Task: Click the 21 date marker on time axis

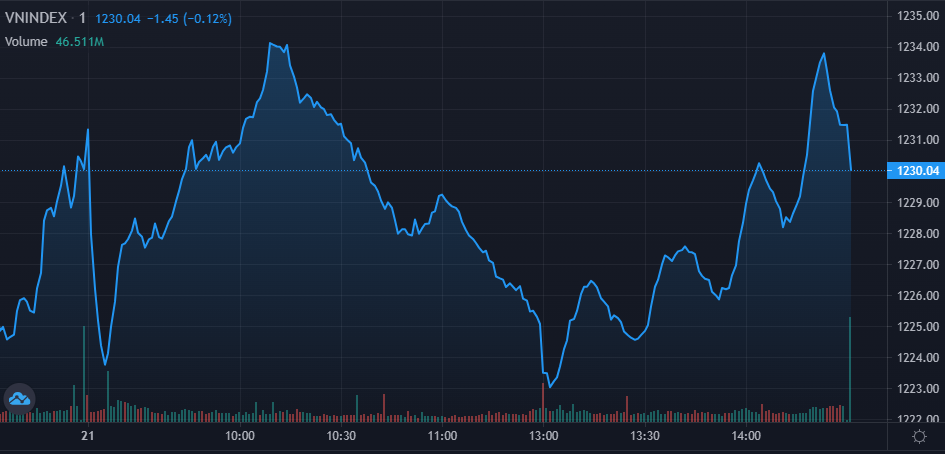Action: [x=88, y=436]
